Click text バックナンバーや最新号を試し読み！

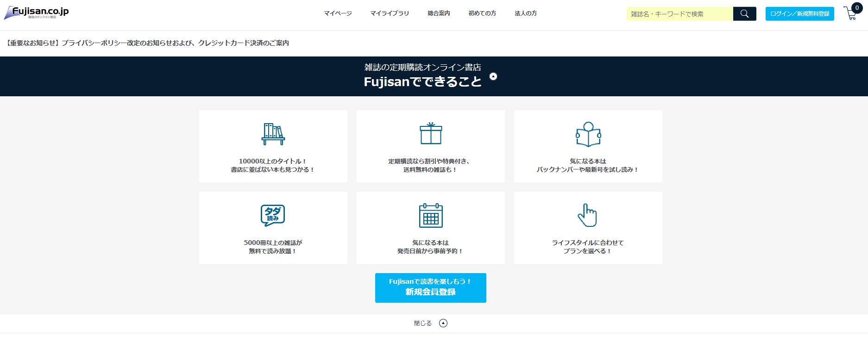[x=588, y=170]
